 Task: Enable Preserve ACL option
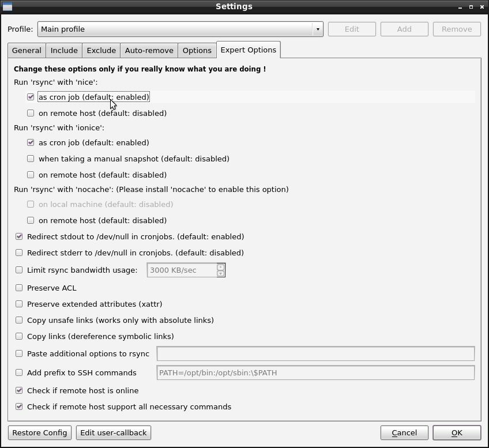[19, 288]
